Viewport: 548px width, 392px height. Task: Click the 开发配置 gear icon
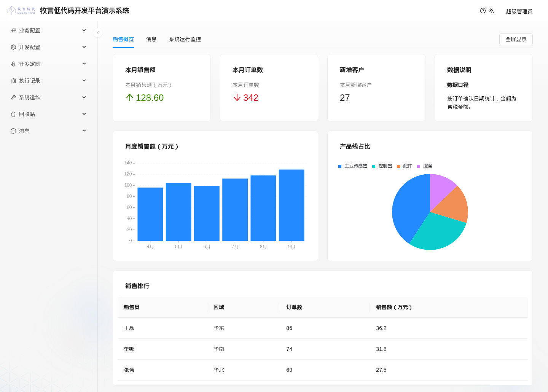pos(13,47)
